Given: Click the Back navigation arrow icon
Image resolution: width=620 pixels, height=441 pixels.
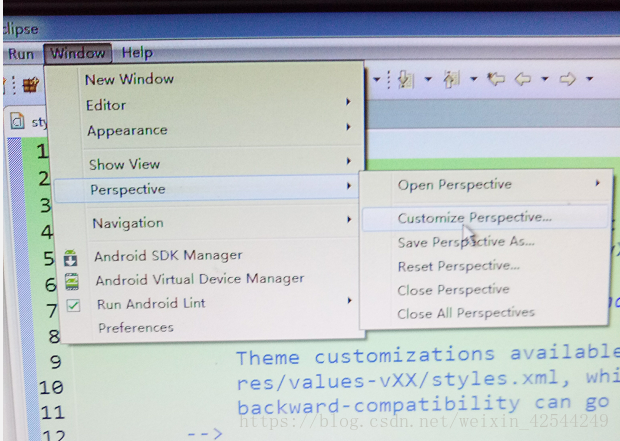Looking at the screenshot, I should point(523,79).
